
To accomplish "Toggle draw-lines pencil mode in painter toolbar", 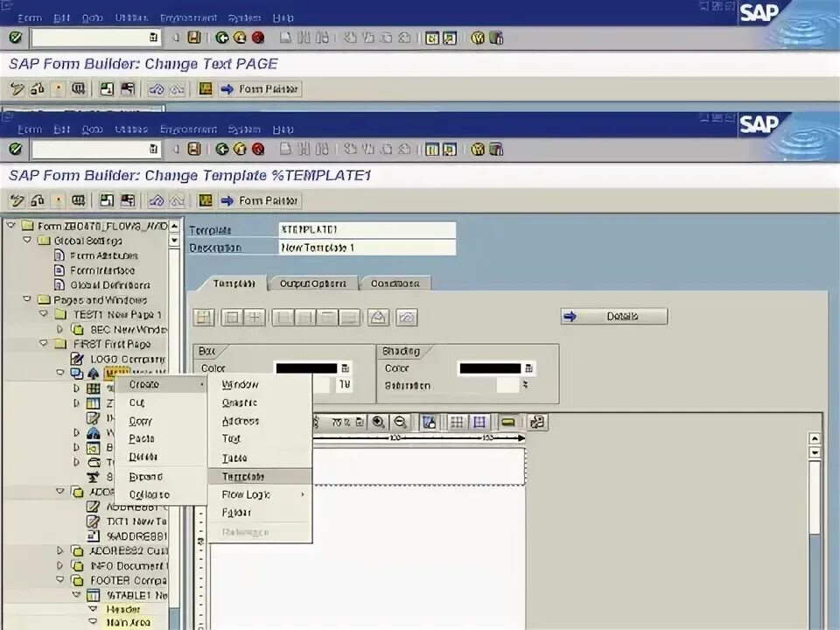I will [x=429, y=422].
